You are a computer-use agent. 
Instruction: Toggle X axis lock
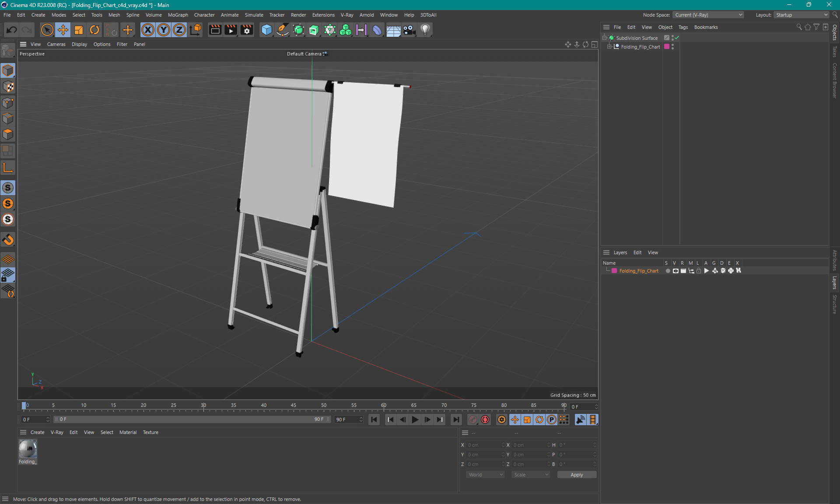coord(148,30)
